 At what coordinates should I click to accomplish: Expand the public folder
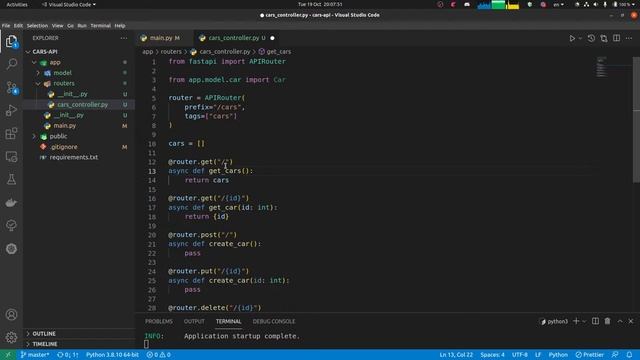58,136
